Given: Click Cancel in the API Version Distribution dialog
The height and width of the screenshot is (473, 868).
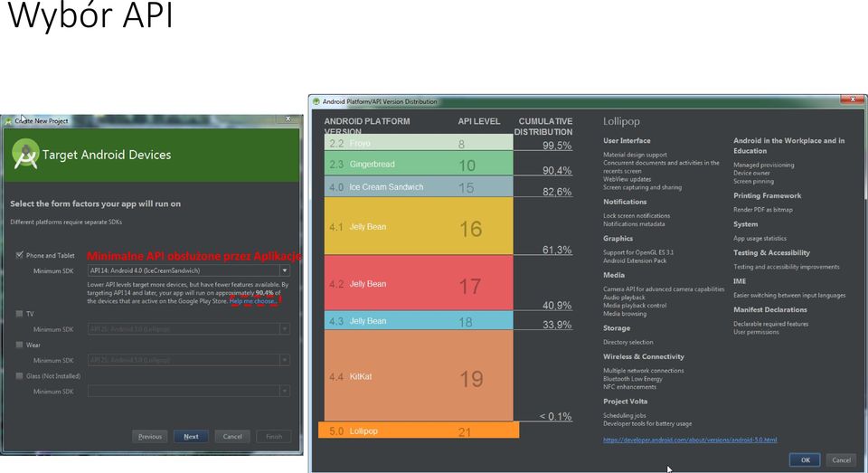Looking at the screenshot, I should click(842, 459).
